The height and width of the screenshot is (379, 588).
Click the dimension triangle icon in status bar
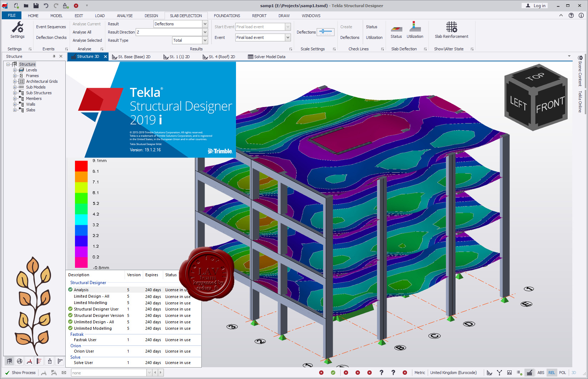489,373
